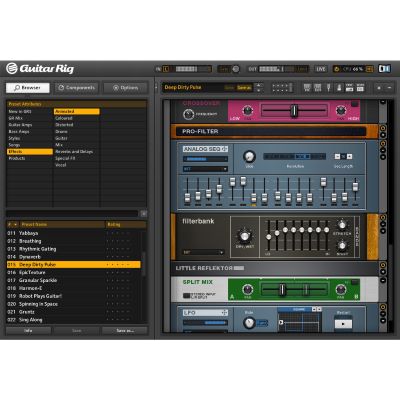This screenshot has width=400, height=400.
Task: Turn the Analog Seq Slide knob
Action: [249, 156]
